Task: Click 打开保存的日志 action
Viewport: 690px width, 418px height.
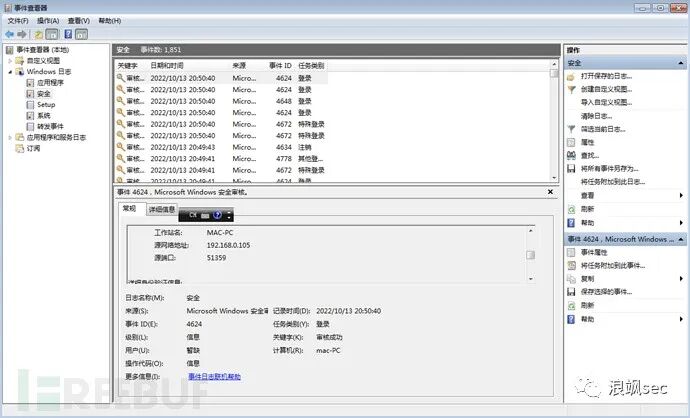Action: (606, 76)
